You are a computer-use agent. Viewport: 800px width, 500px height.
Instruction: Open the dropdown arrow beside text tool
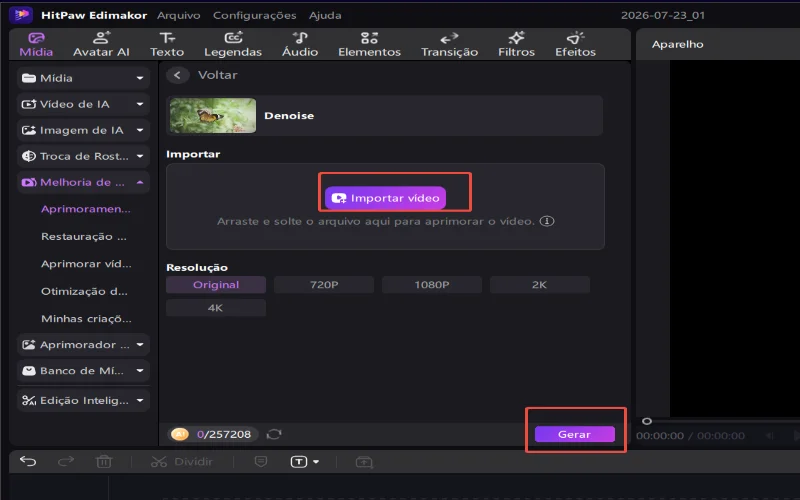tap(316, 462)
